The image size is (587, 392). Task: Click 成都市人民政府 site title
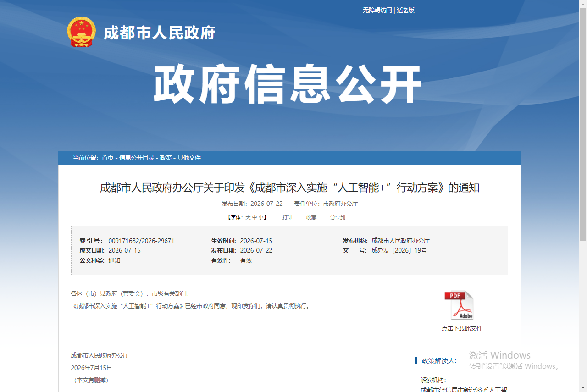[160, 33]
